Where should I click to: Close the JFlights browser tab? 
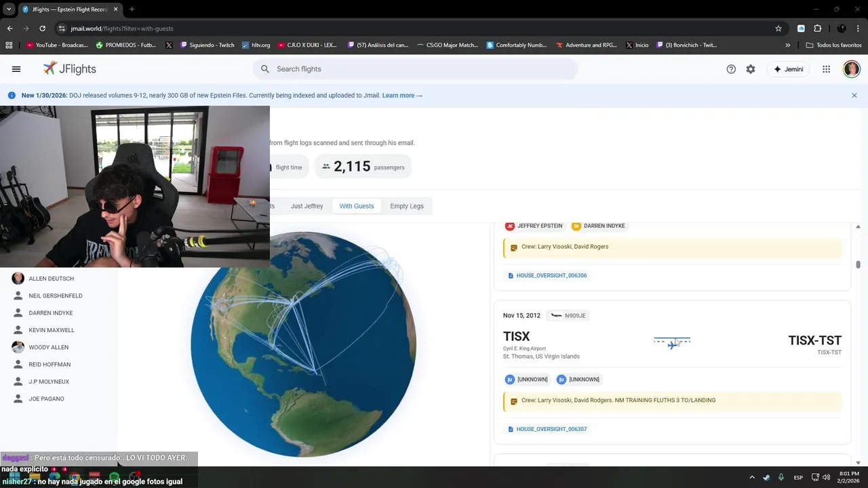[115, 9]
